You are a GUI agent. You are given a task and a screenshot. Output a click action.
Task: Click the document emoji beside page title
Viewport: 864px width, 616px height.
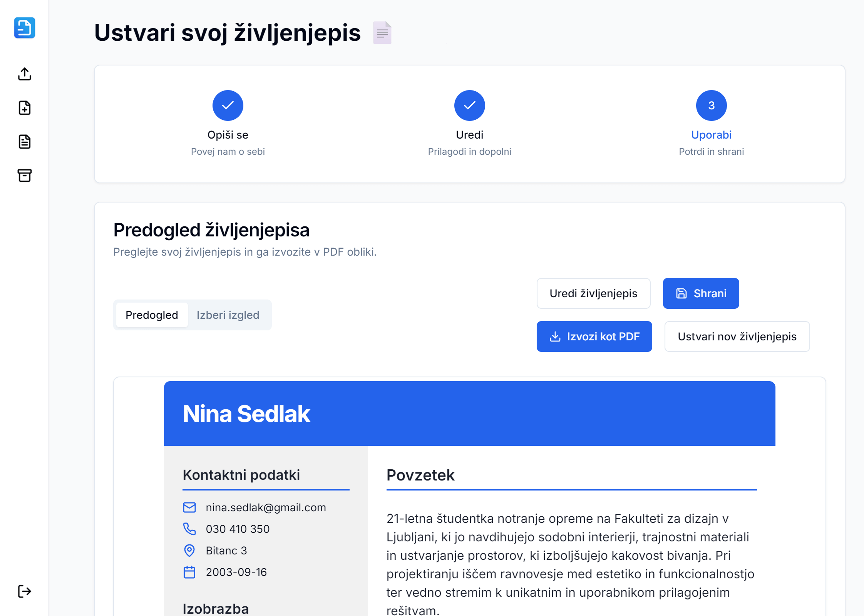click(x=382, y=33)
